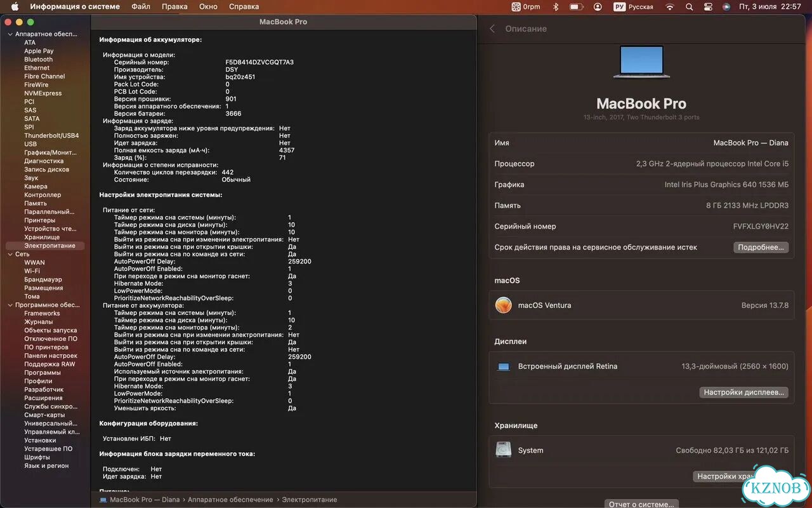Click the Серийный номер FVFXLGY0HV22 value
The width and height of the screenshot is (812, 508).
pos(761,226)
